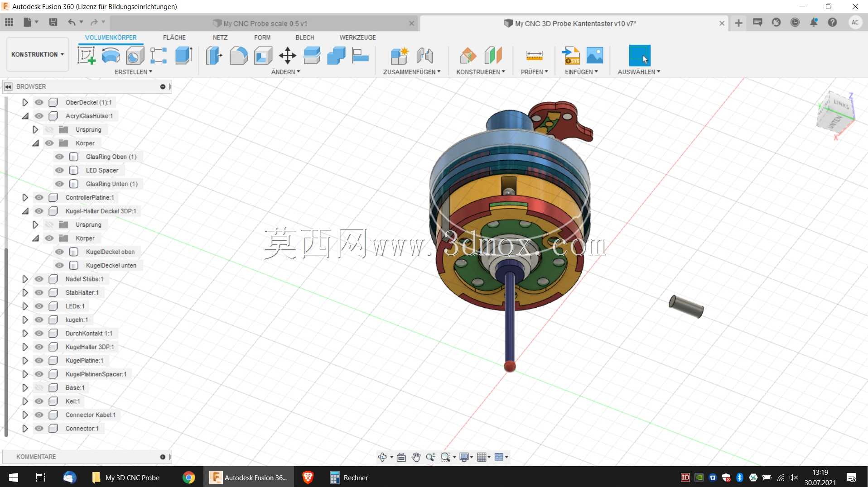Open the Notifications bell icon
The height and width of the screenshot is (487, 868).
[814, 22]
